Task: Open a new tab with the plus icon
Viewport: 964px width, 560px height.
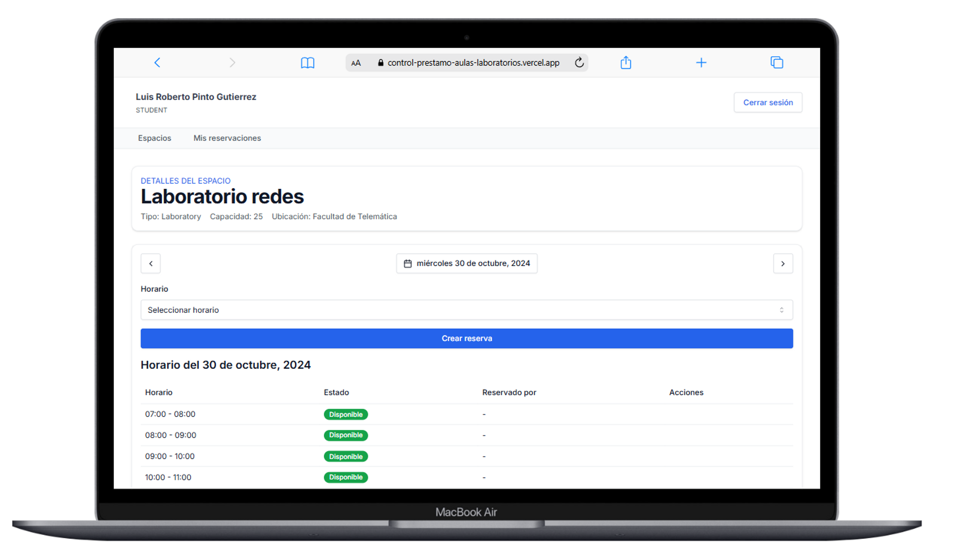Action: tap(701, 62)
